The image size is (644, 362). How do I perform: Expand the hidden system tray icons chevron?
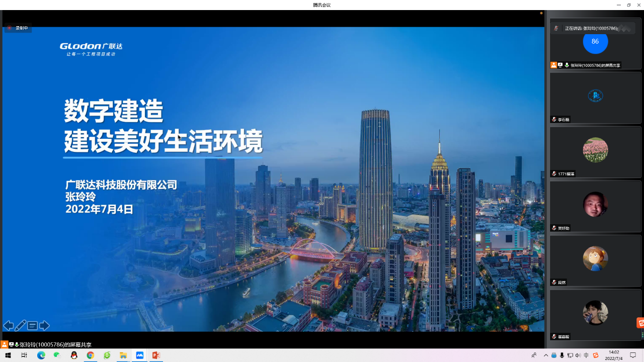546,355
